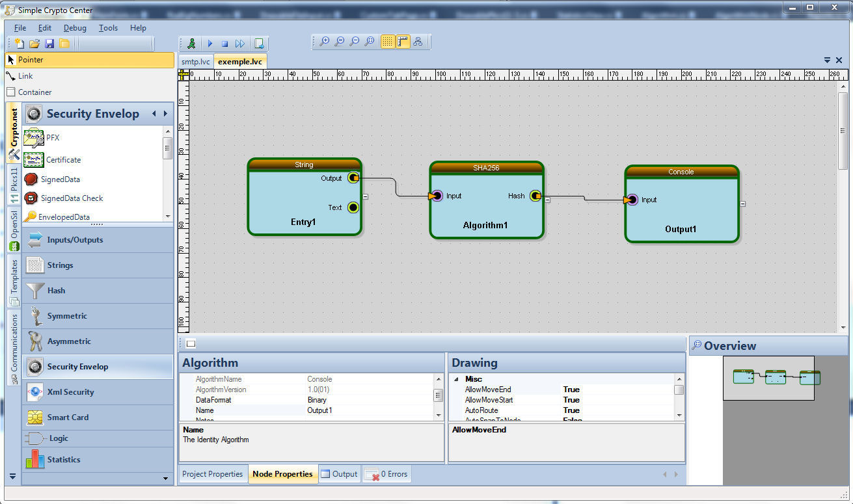The image size is (853, 504).
Task: Open the Edit menu
Action: pos(45,28)
